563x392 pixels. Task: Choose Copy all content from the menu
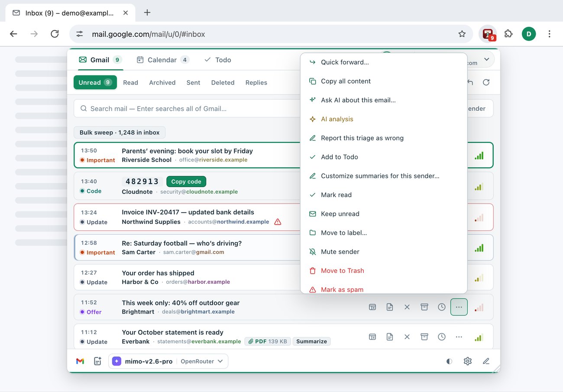(384, 81)
